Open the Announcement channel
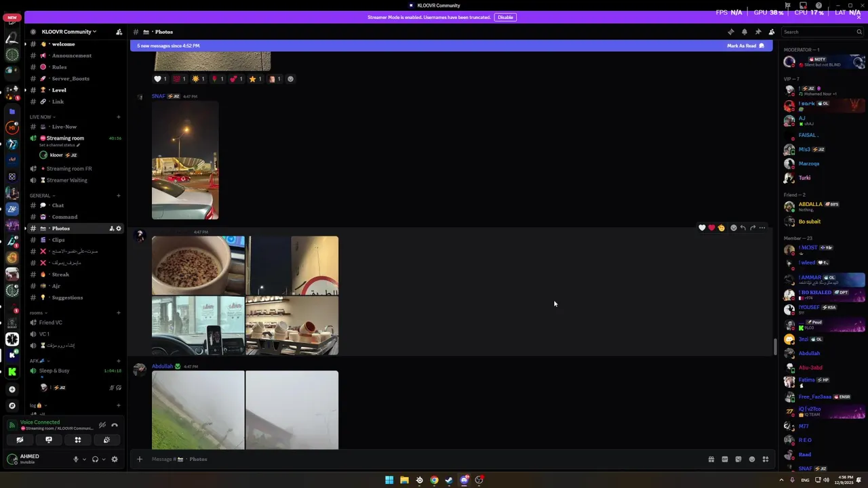The image size is (868, 488). coord(71,56)
